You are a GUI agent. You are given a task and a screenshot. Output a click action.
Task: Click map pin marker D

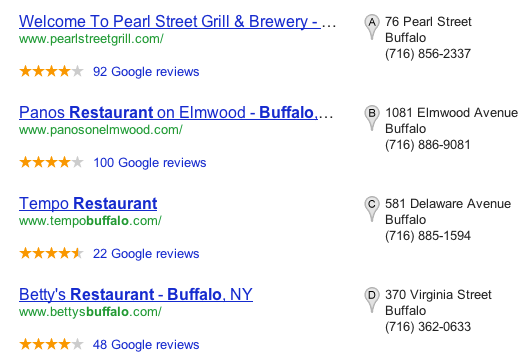pyautogui.click(x=372, y=299)
